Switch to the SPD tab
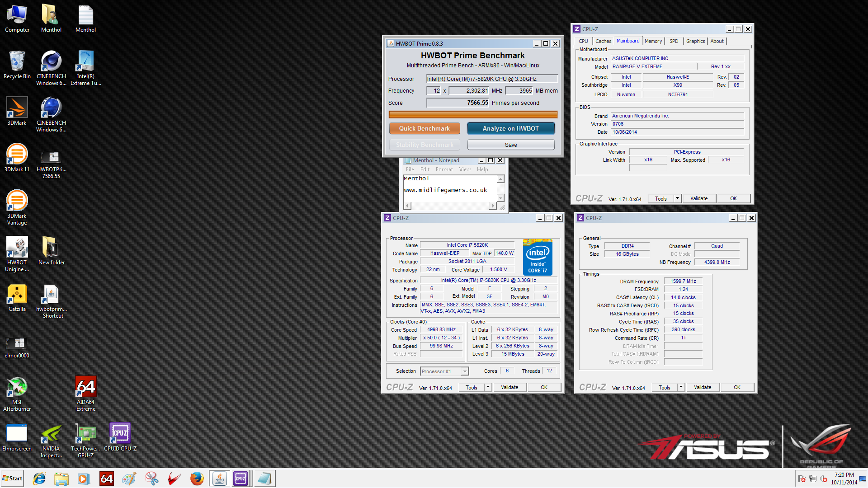 click(674, 41)
